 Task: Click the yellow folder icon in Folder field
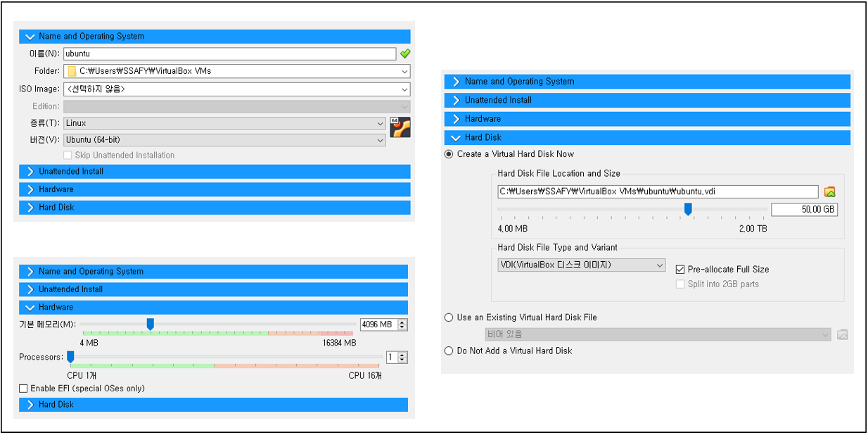(72, 71)
